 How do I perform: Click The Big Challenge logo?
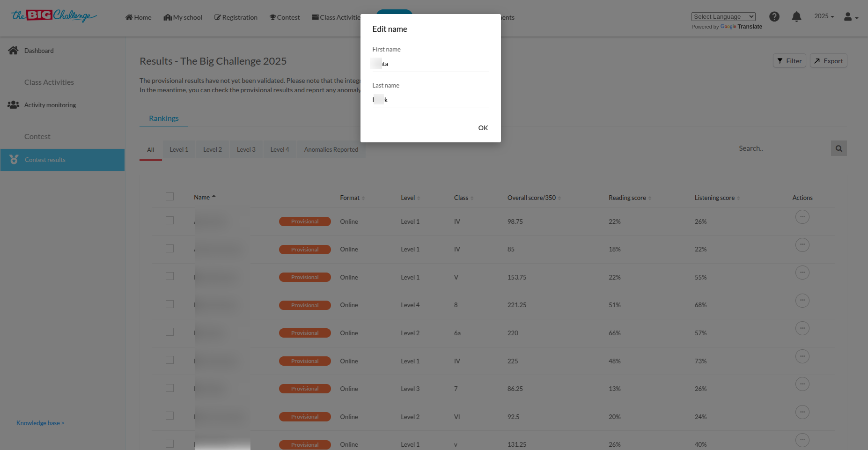54,16
